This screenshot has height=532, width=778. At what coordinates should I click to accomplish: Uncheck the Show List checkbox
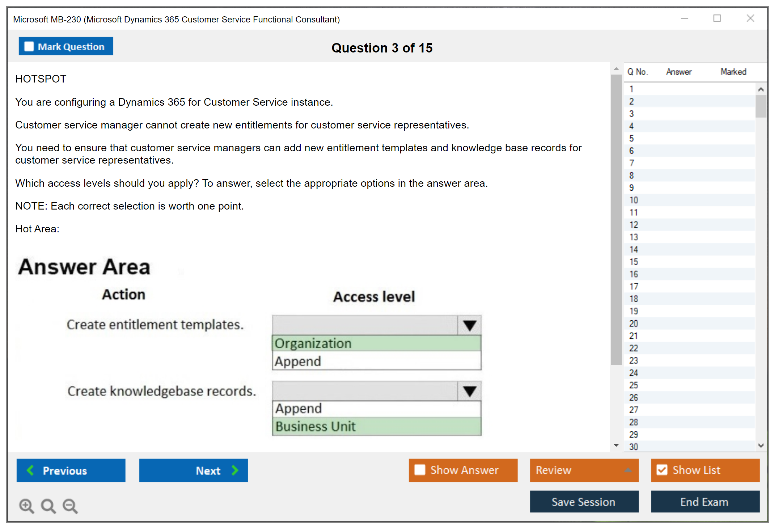coord(662,470)
